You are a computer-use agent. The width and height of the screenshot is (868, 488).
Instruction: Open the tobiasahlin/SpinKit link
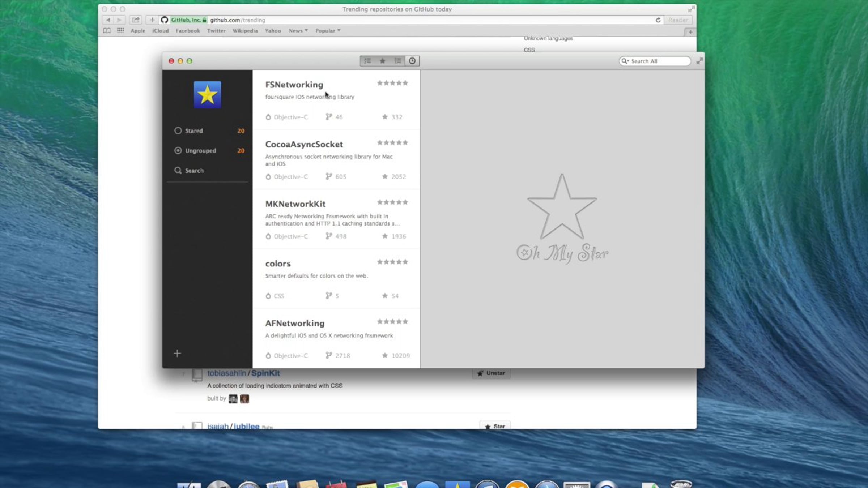(243, 373)
